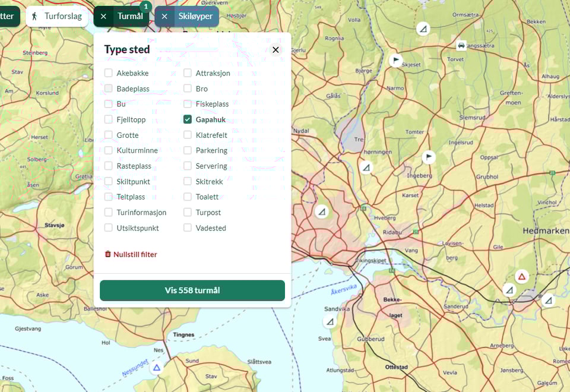
Task: Tick the Utsiktspunkt checkbox
Action: pyautogui.click(x=109, y=227)
